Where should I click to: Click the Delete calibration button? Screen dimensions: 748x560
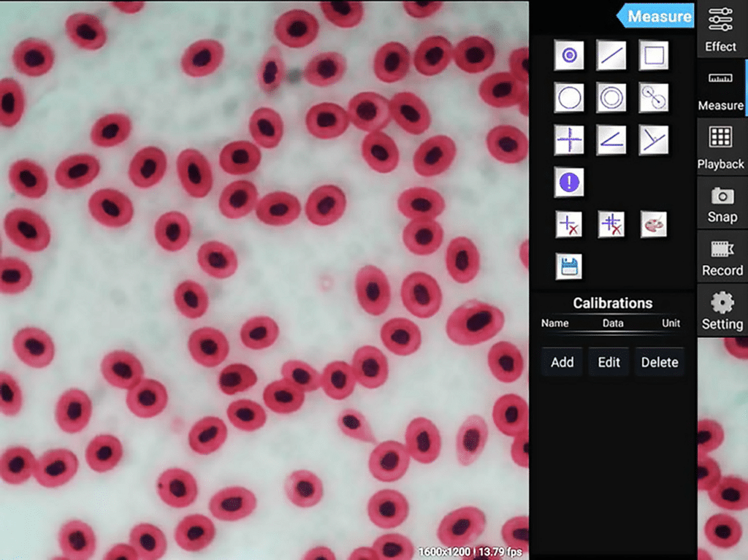tap(659, 362)
